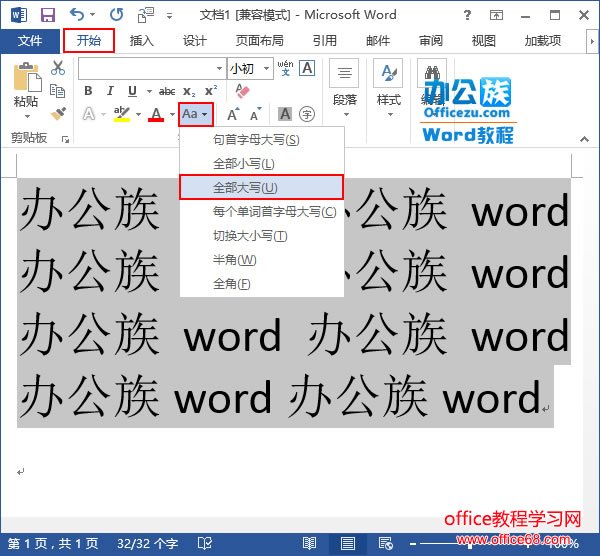Choose 全部大写(U) from the case menu
The image size is (600, 556).
coord(261,187)
